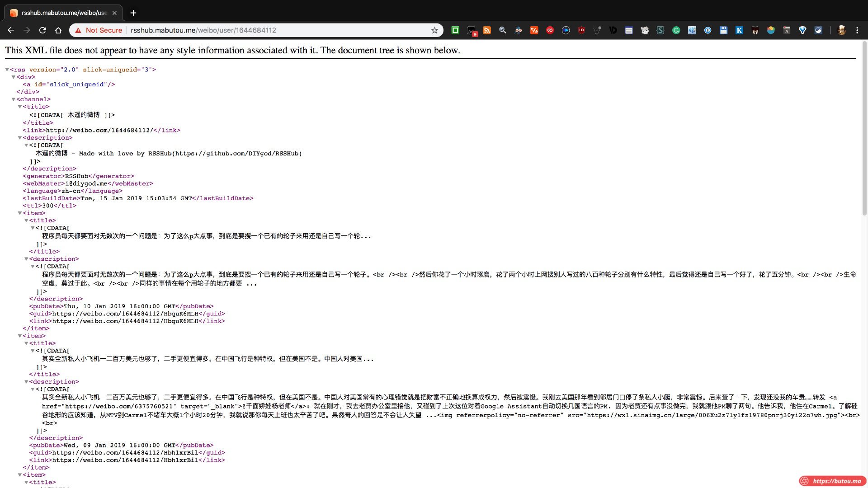Collapse the rss root element
The width and height of the screenshot is (868, 488).
pyautogui.click(x=7, y=70)
